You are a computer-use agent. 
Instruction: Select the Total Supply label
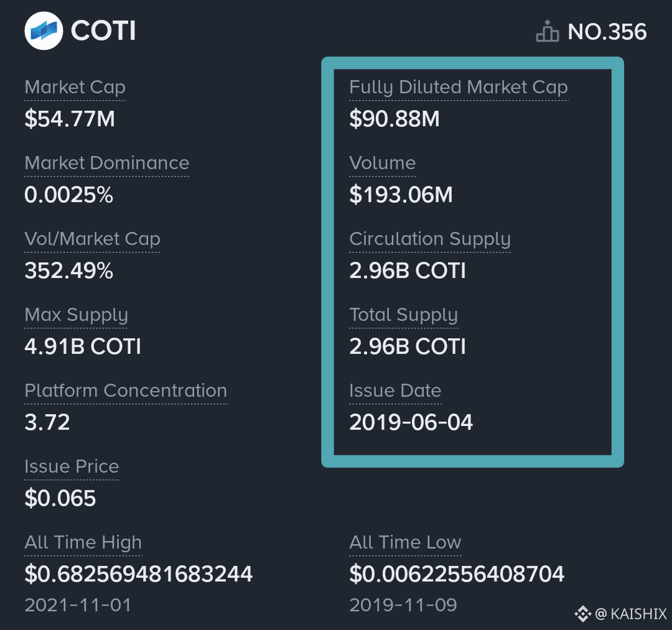pyautogui.click(x=404, y=315)
